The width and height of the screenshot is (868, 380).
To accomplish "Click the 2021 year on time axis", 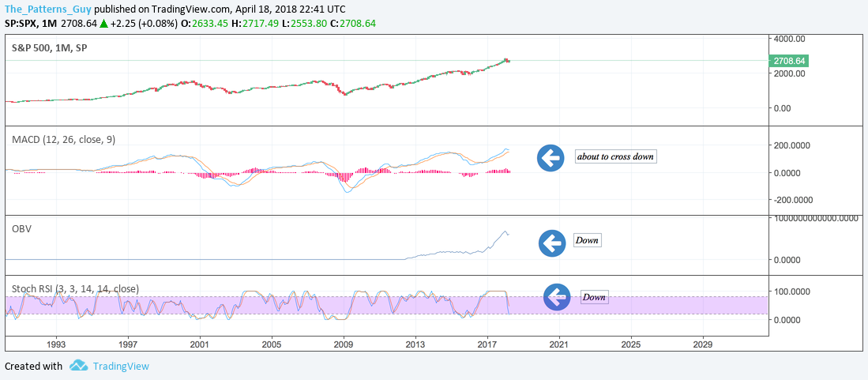I will pos(559,344).
